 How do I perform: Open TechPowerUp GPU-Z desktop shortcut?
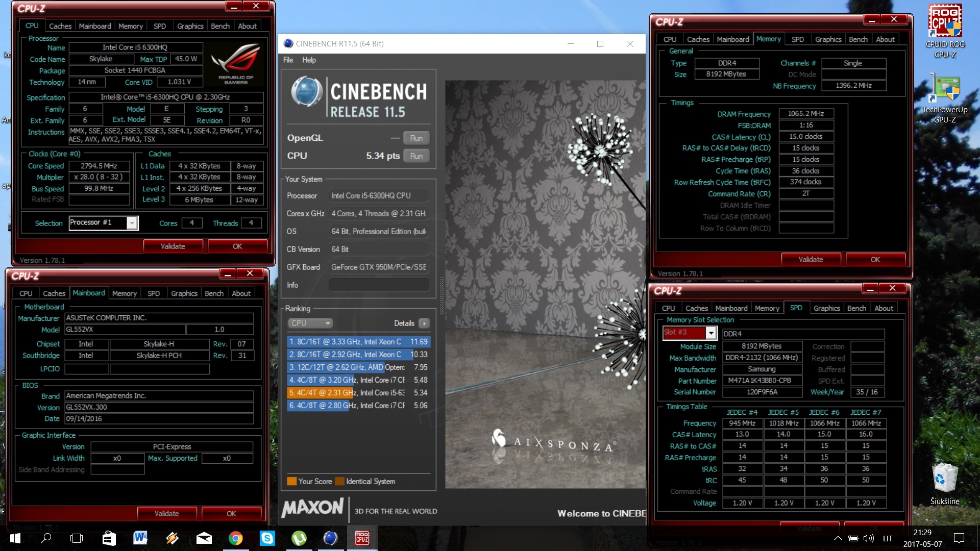pos(945,98)
